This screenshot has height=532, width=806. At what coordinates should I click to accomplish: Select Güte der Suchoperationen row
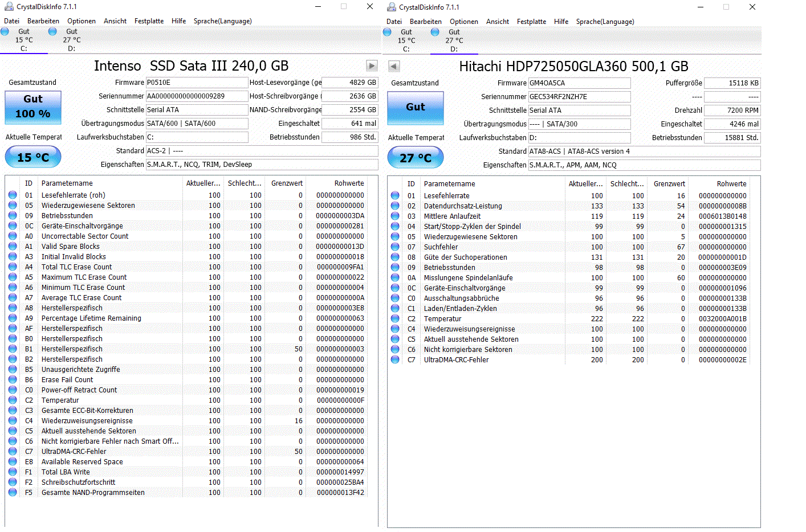tap(569, 257)
